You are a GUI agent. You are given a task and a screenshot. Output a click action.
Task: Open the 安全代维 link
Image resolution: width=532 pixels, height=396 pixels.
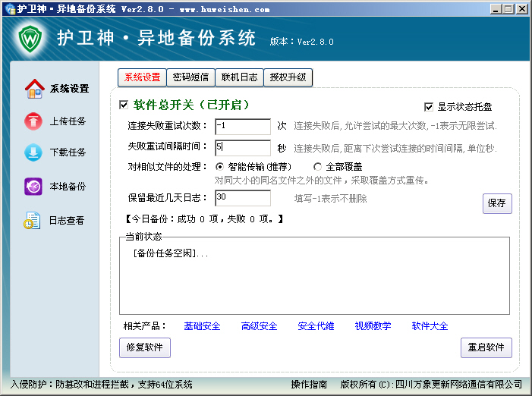(316, 326)
